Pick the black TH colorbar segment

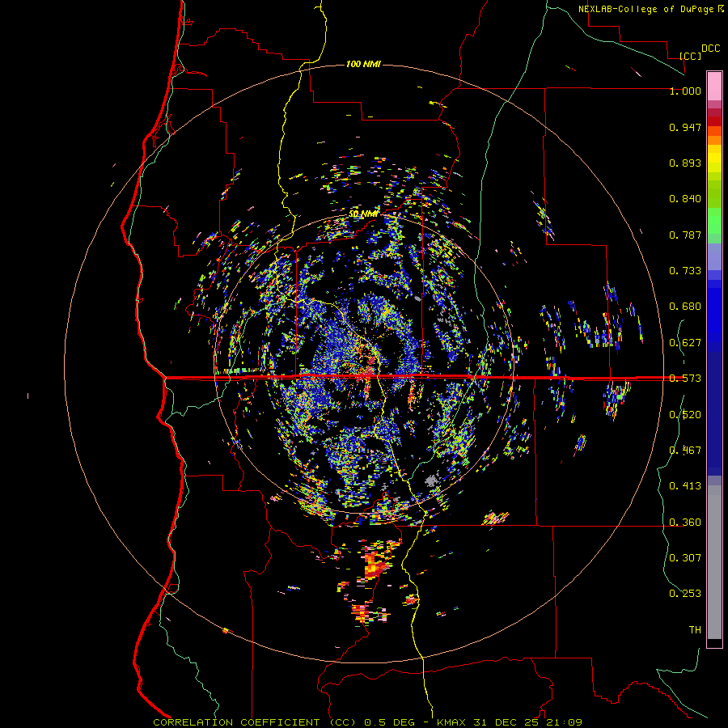[714, 642]
